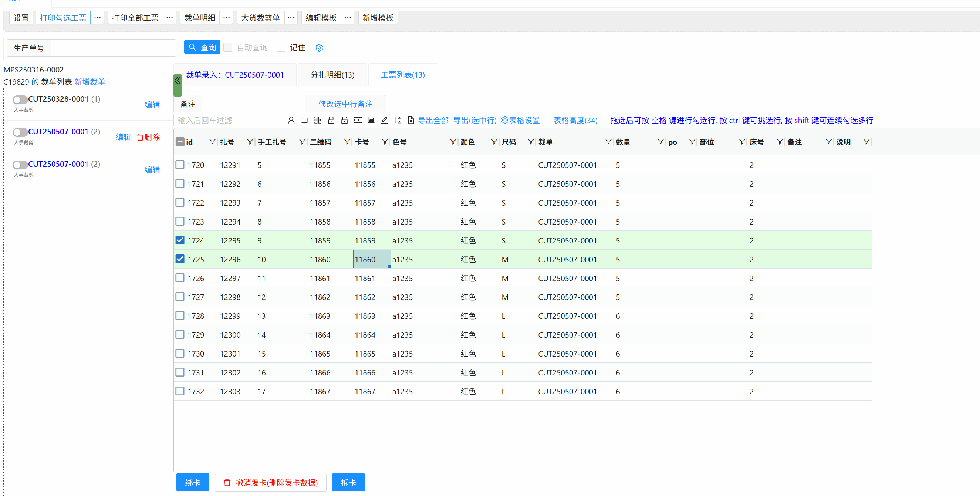Click the locked padlock icon
Image resolution: width=980 pixels, height=496 pixels.
(x=331, y=120)
